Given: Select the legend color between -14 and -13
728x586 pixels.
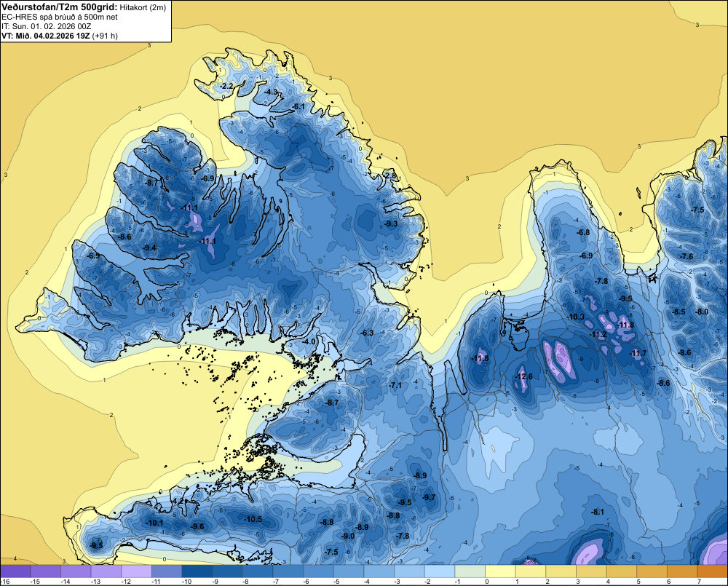Looking at the screenshot, I should point(76,571).
